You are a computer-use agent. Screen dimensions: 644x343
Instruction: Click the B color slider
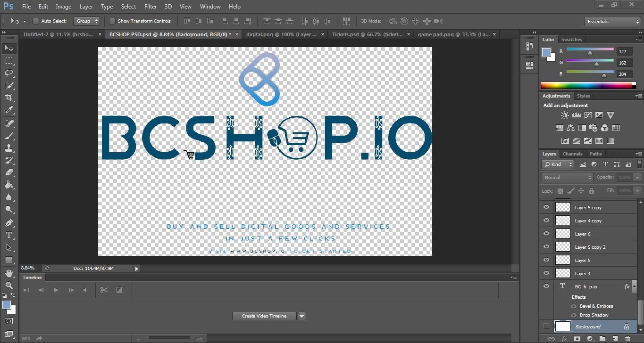point(590,73)
